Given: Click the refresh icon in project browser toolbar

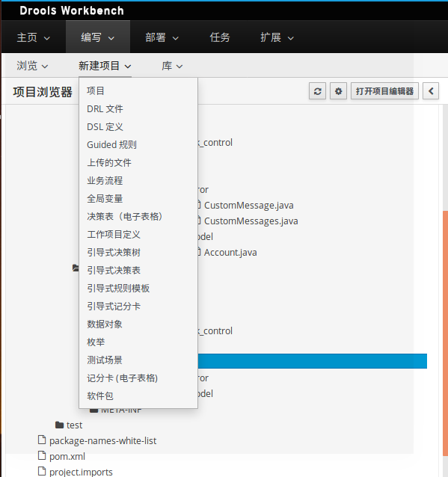Looking at the screenshot, I should click(x=317, y=91).
